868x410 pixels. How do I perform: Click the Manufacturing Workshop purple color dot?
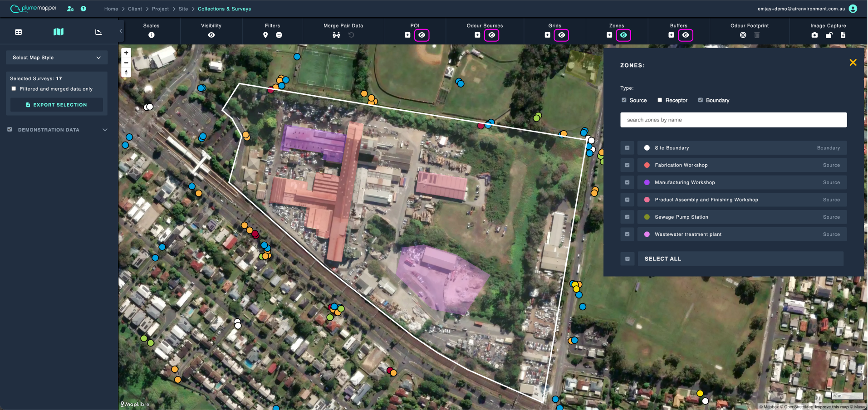[x=647, y=182]
